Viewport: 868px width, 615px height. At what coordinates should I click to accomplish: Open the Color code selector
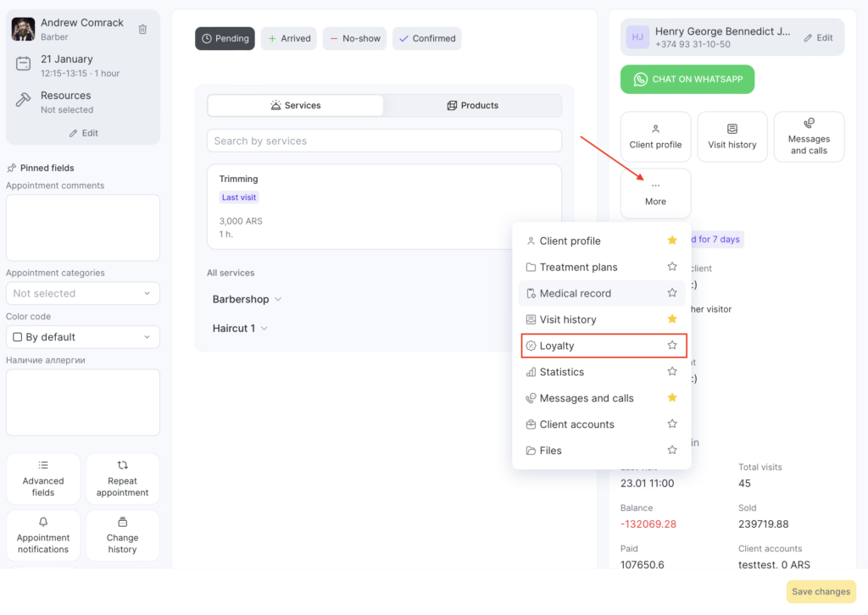tap(82, 337)
